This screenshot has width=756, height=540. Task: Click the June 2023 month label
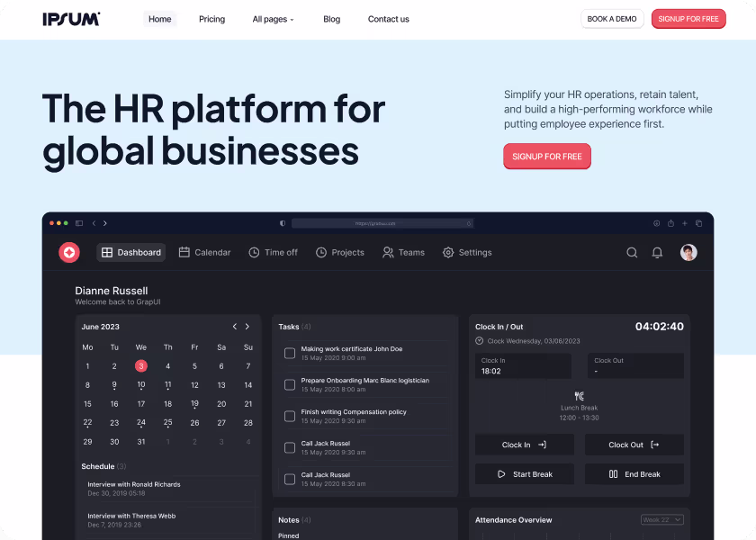coord(100,327)
